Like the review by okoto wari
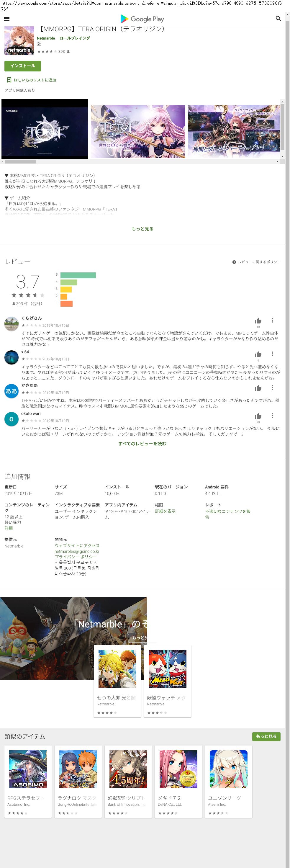The image size is (290, 868). 258,416
